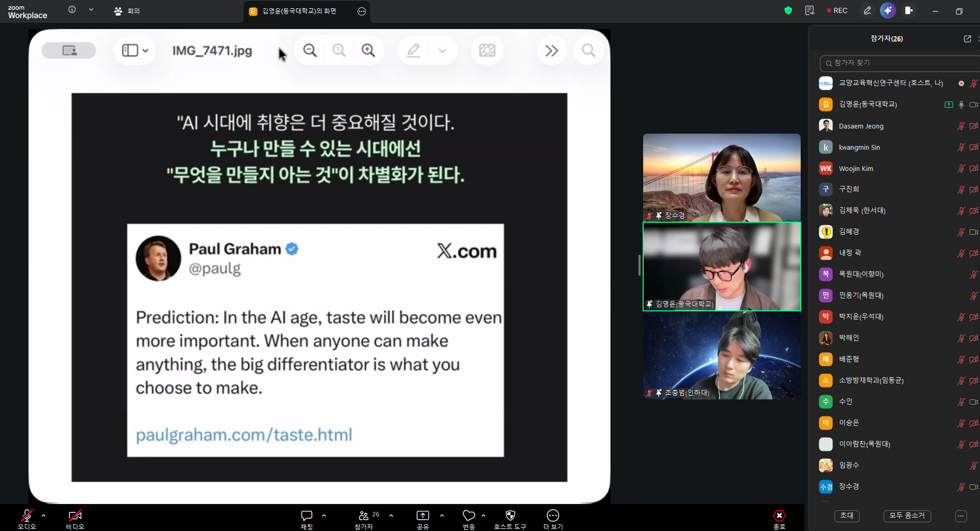
Task: Click 조중범(인하대) video thumbnail
Action: click(x=722, y=355)
